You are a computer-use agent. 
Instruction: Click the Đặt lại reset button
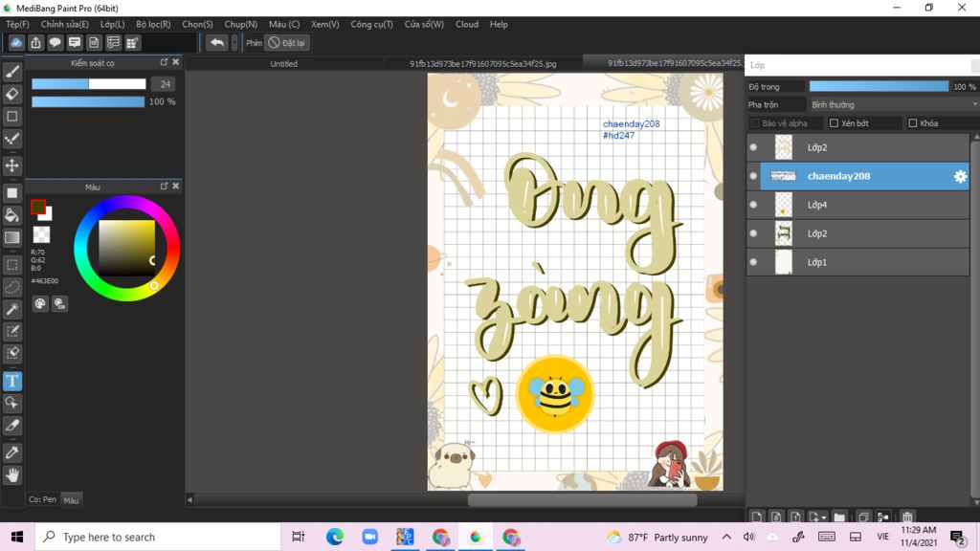[287, 42]
